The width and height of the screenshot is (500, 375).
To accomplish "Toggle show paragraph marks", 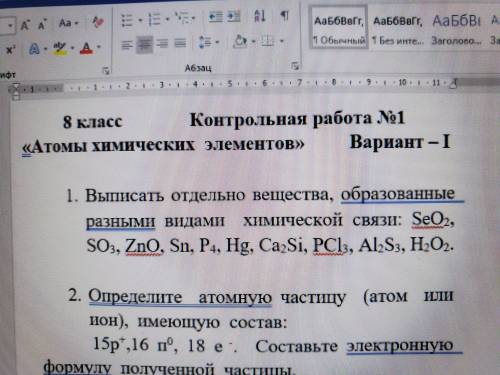I will point(284,15).
